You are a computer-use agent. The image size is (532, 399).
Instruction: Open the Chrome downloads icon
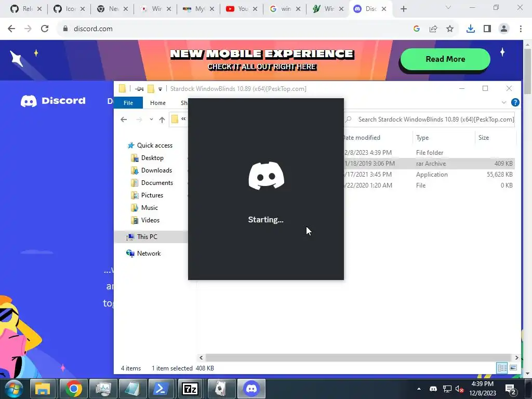471,29
